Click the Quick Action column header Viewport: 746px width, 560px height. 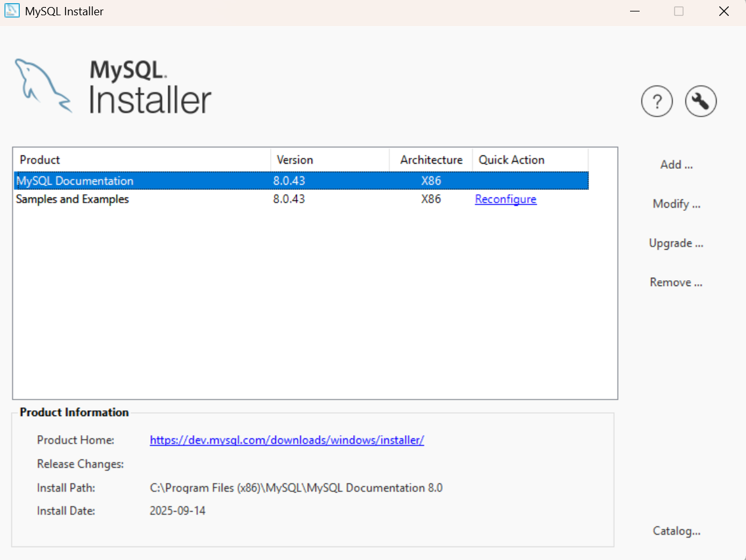click(531, 160)
